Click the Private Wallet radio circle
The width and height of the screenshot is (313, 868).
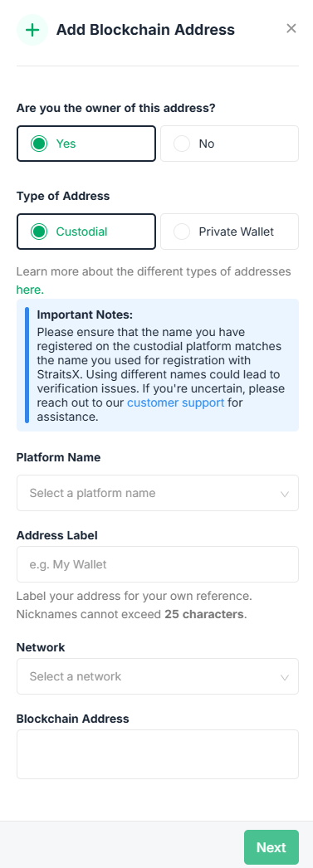tap(182, 232)
